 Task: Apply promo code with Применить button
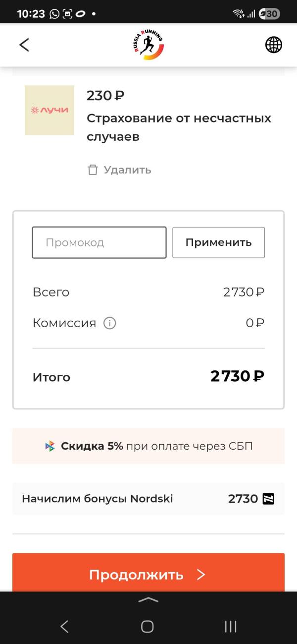click(x=218, y=242)
